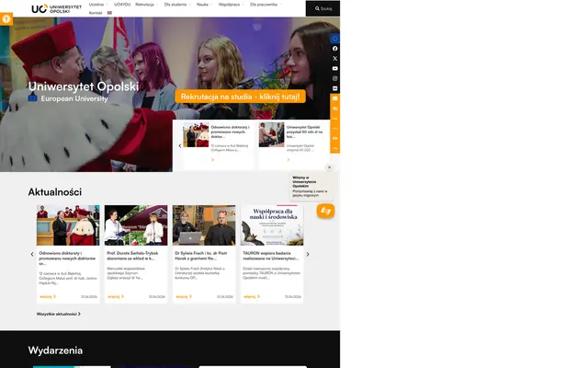Open 'więcej' for TAURON article
This screenshot has width=588, height=368.
[x=252, y=296]
